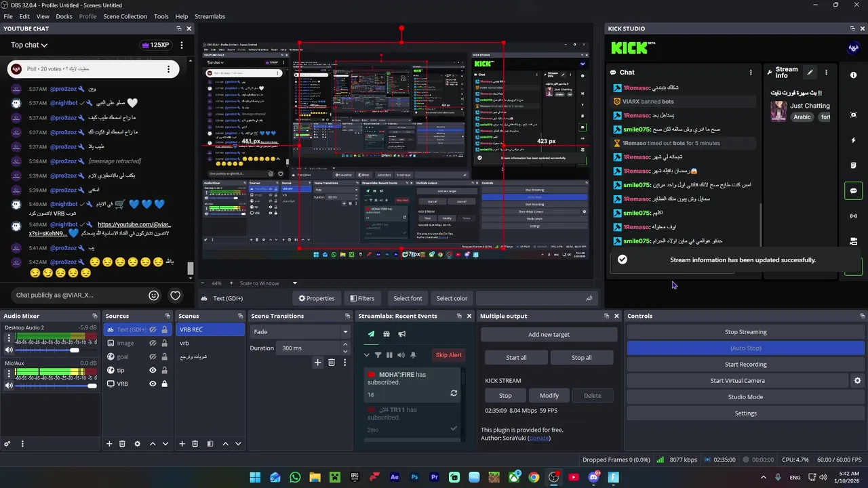This screenshot has height=488, width=868.
Task: Edit Kick stream info pencil icon
Action: (x=810, y=72)
